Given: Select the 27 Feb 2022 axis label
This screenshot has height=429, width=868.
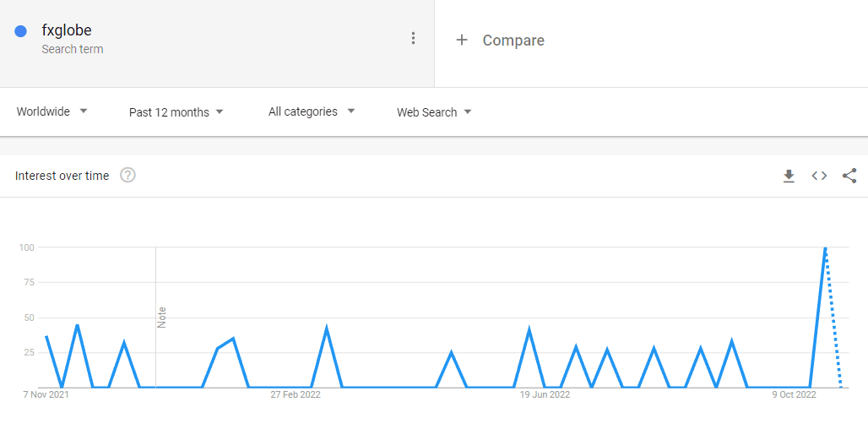Looking at the screenshot, I should point(296,394).
